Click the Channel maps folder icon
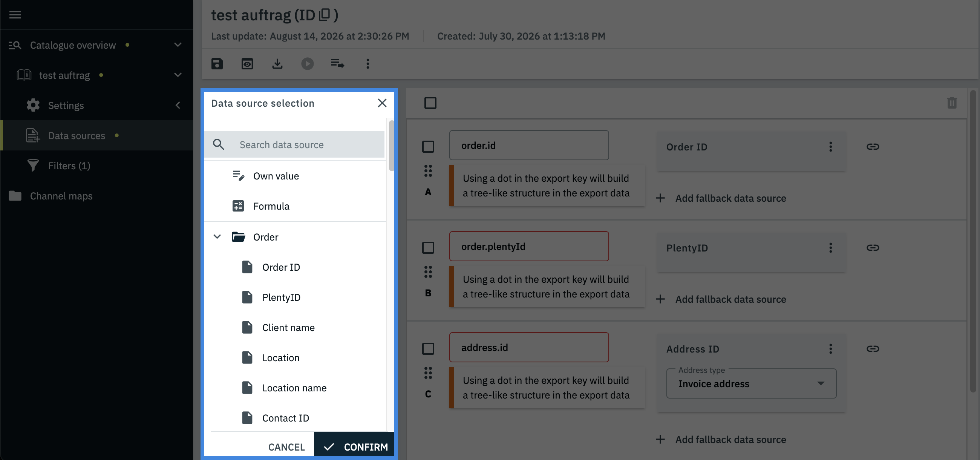The width and height of the screenshot is (980, 460). pyautogui.click(x=15, y=196)
